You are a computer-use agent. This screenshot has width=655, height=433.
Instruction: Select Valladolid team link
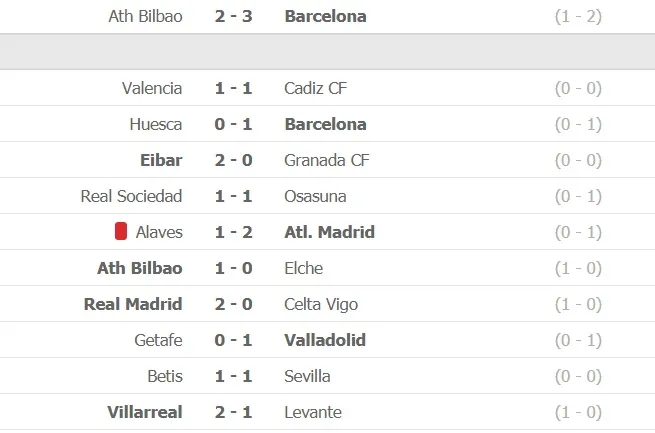(325, 340)
